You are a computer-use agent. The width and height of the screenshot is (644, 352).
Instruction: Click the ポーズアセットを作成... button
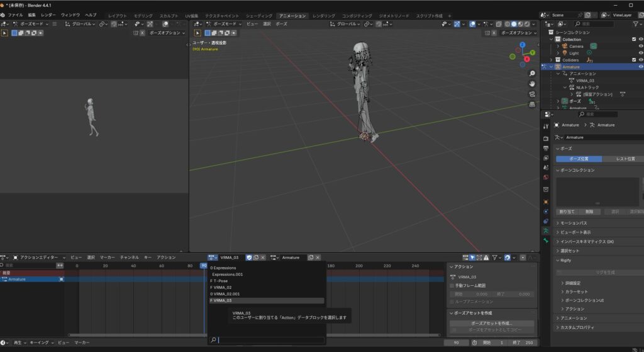[492, 323]
